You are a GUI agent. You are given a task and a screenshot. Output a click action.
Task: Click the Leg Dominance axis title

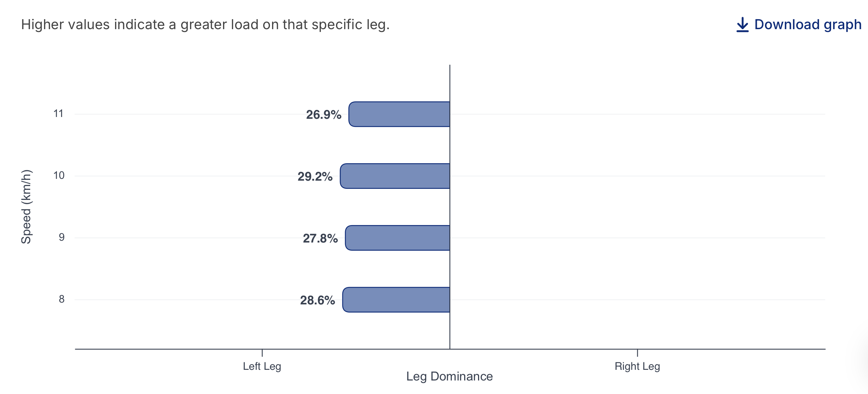[x=450, y=376]
